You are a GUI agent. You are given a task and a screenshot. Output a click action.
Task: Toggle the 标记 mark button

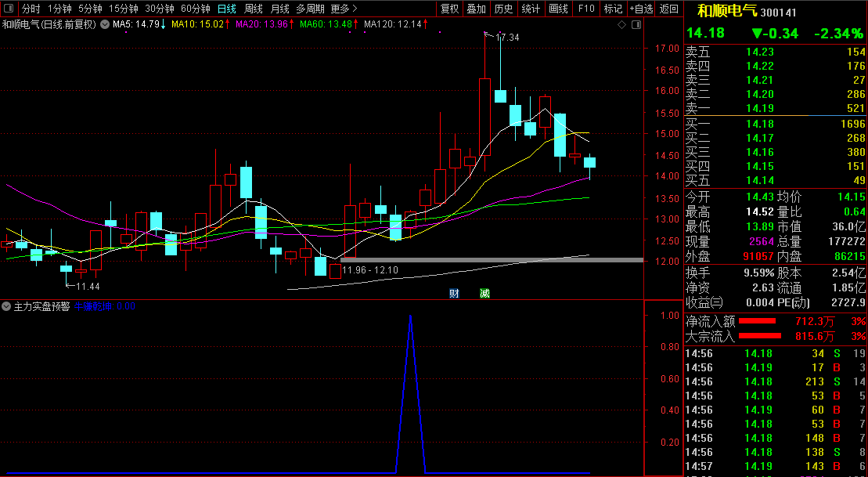pyautogui.click(x=613, y=9)
